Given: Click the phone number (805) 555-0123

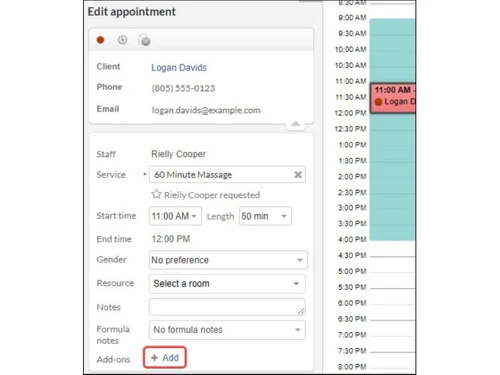Looking at the screenshot, I should coord(183,88).
